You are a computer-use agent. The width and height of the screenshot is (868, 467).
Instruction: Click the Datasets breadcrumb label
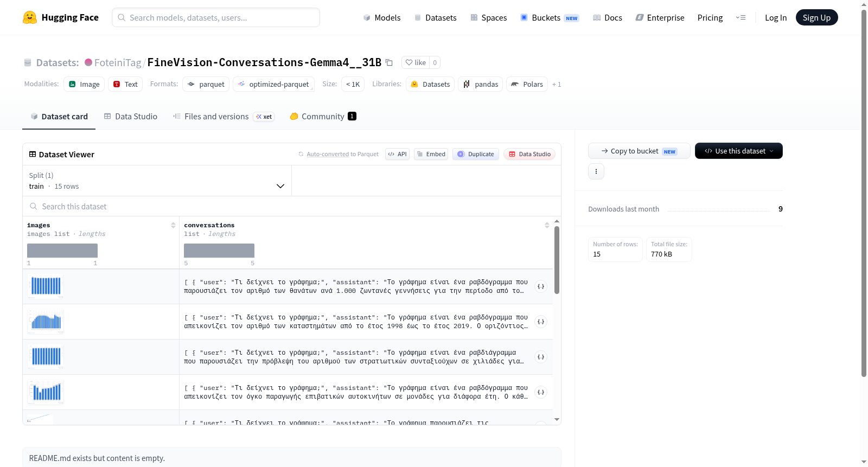58,62
